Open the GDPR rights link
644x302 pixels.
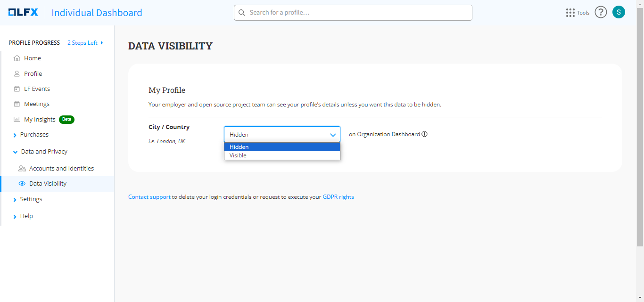(x=338, y=197)
